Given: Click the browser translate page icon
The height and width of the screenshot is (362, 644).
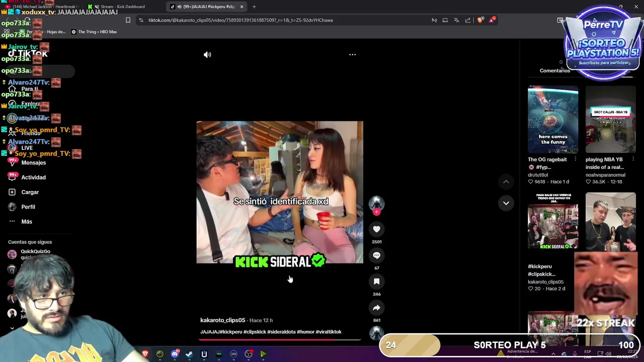Looking at the screenshot, I should click(x=456, y=20).
